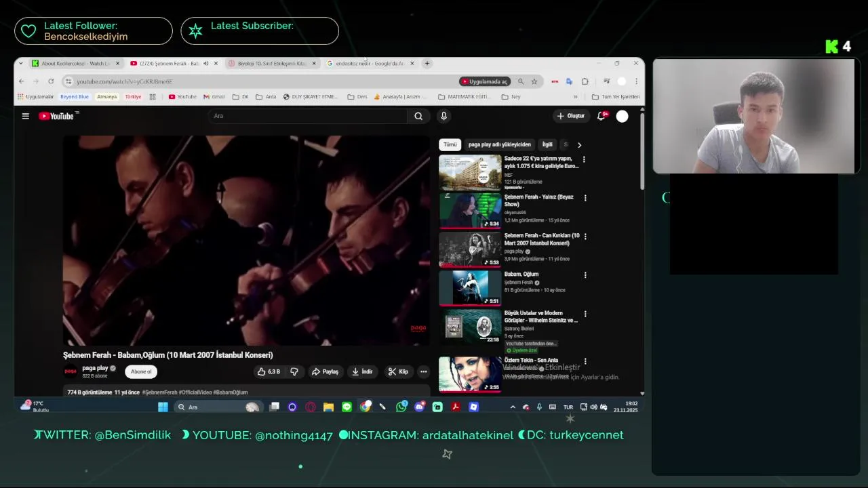Open the Gmail bookmark
The image size is (868, 488).
214,97
